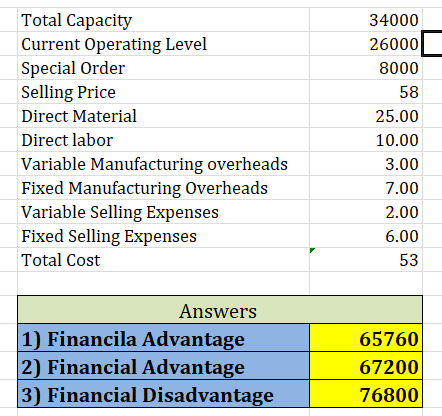Click the 8000 special order value
Image resolution: width=442 pixels, height=416 pixels.
pos(366,68)
